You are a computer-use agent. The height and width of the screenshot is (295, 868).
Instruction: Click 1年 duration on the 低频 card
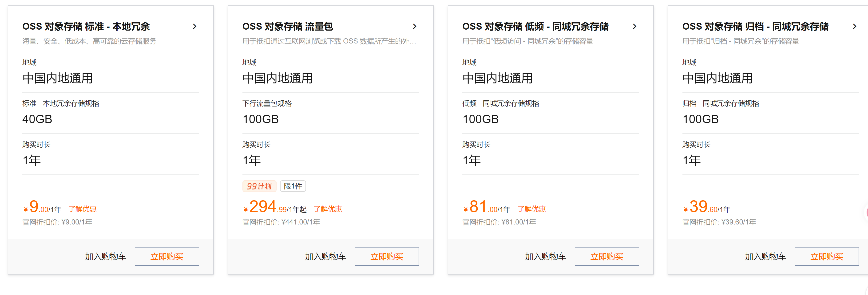point(472,160)
